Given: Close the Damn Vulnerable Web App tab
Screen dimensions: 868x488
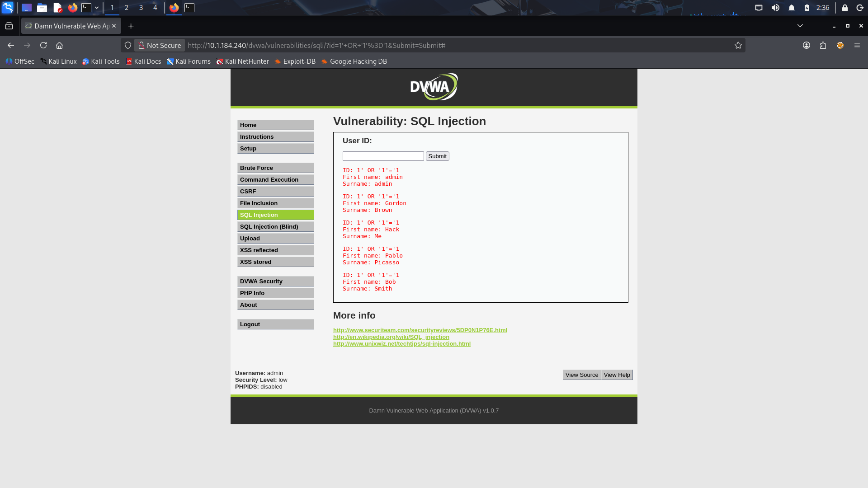Looking at the screenshot, I should (114, 26).
